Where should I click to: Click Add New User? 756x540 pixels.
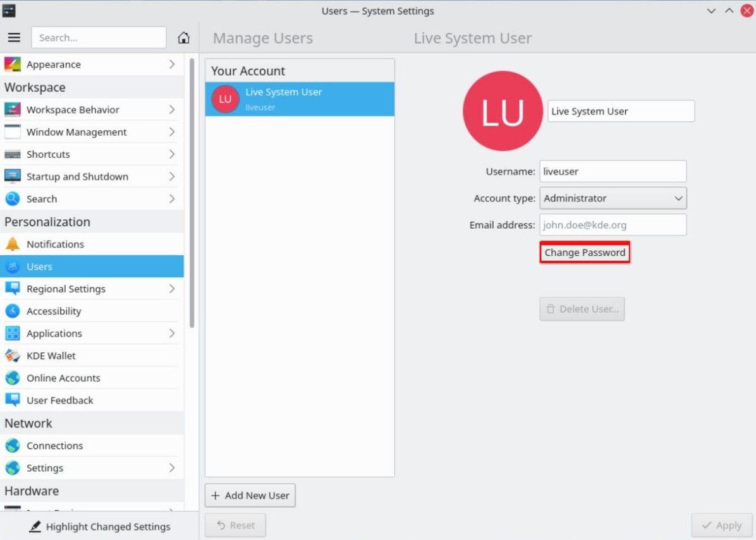tap(250, 495)
